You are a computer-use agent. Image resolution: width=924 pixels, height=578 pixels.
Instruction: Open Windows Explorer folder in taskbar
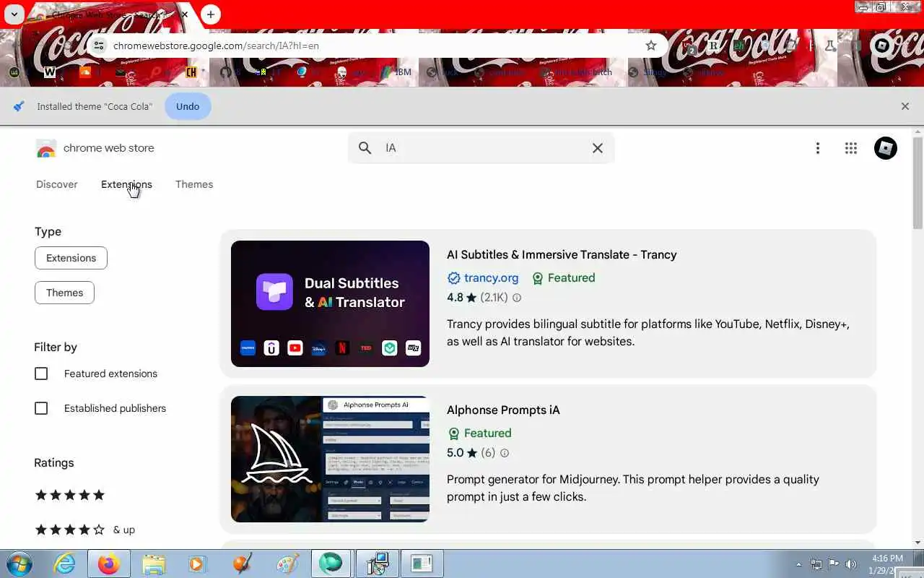pos(154,564)
